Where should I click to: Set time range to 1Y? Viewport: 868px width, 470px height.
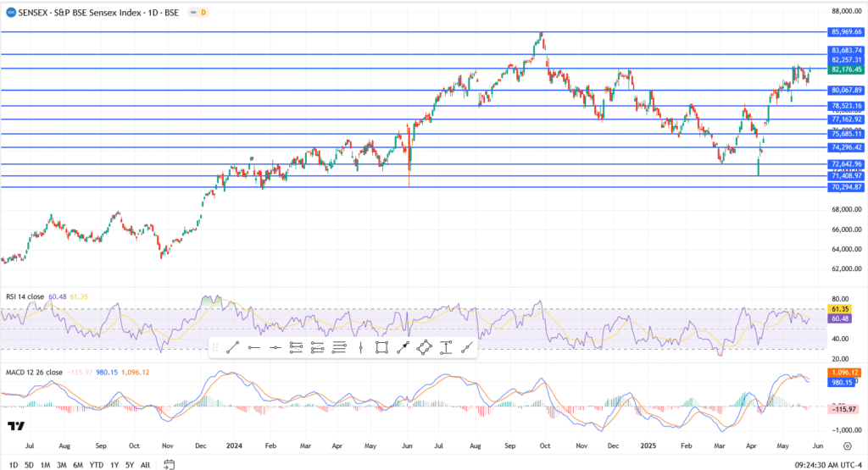pyautogui.click(x=114, y=465)
